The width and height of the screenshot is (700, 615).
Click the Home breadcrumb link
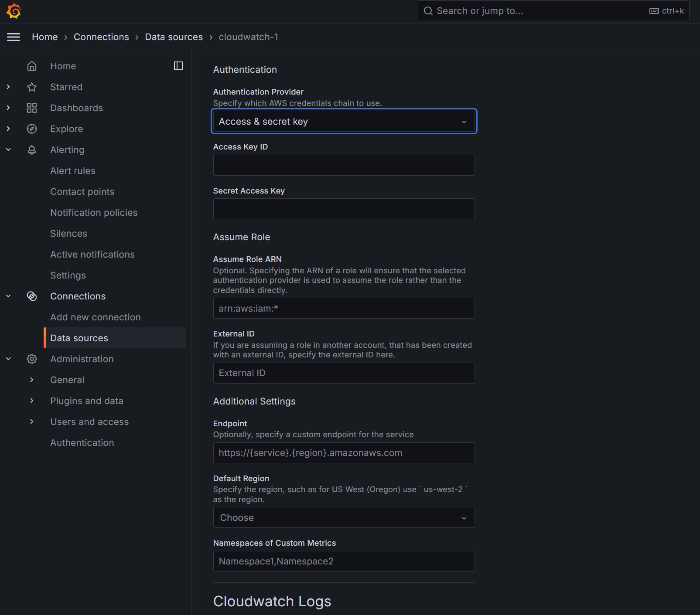coord(44,37)
